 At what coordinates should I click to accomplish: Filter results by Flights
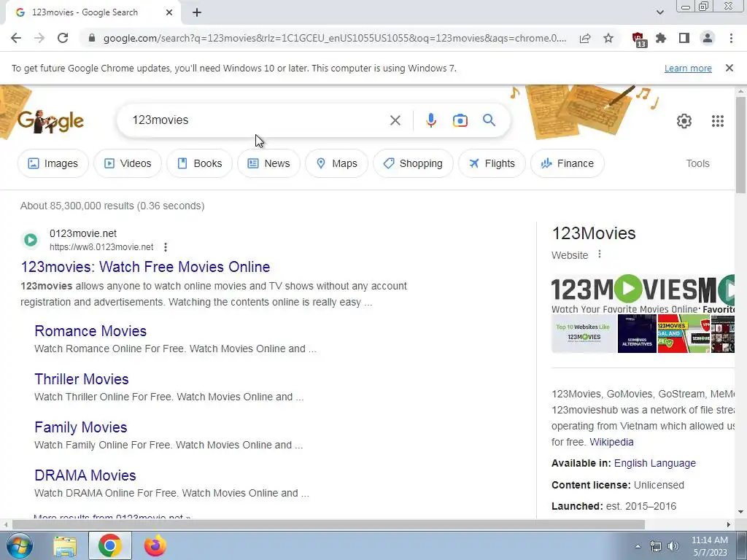click(492, 163)
